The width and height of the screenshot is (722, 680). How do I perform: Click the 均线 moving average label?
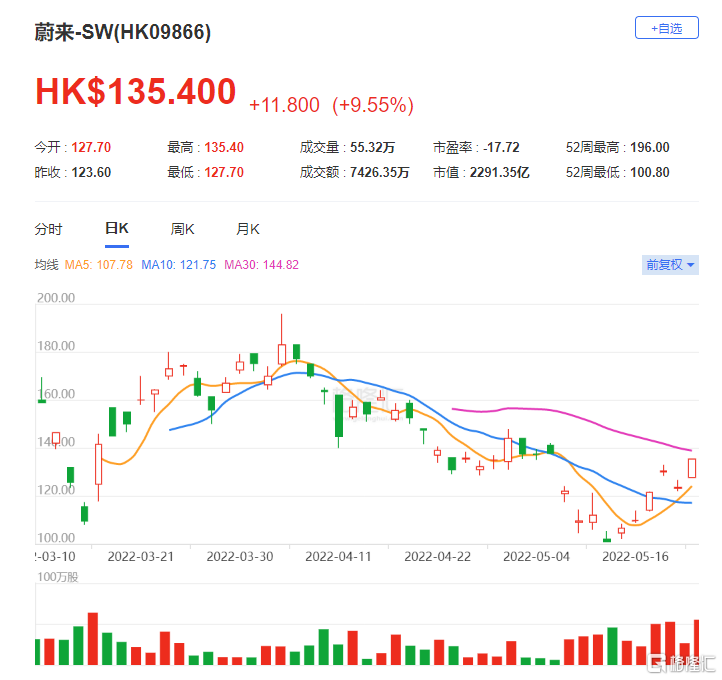(x=47, y=265)
